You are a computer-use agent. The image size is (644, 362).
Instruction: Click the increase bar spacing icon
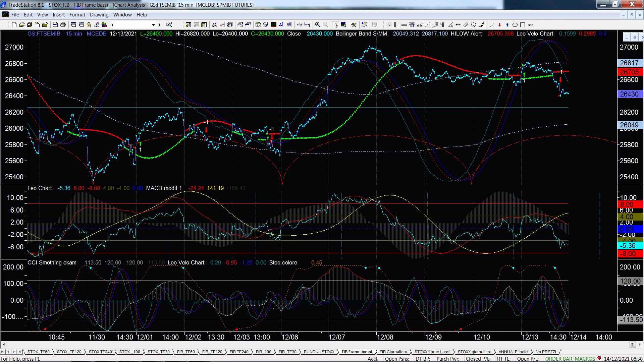point(307,25)
